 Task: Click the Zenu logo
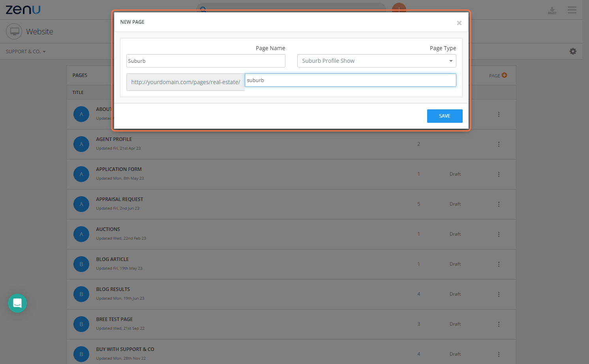[23, 9]
